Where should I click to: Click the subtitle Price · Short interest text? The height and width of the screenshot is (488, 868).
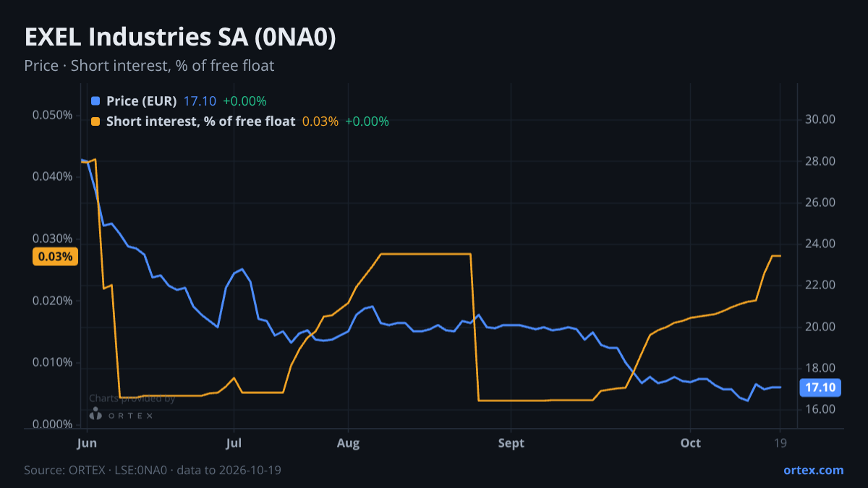pos(149,66)
